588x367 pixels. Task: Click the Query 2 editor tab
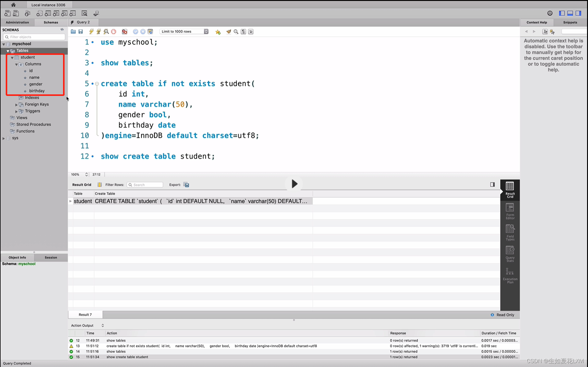(x=83, y=22)
